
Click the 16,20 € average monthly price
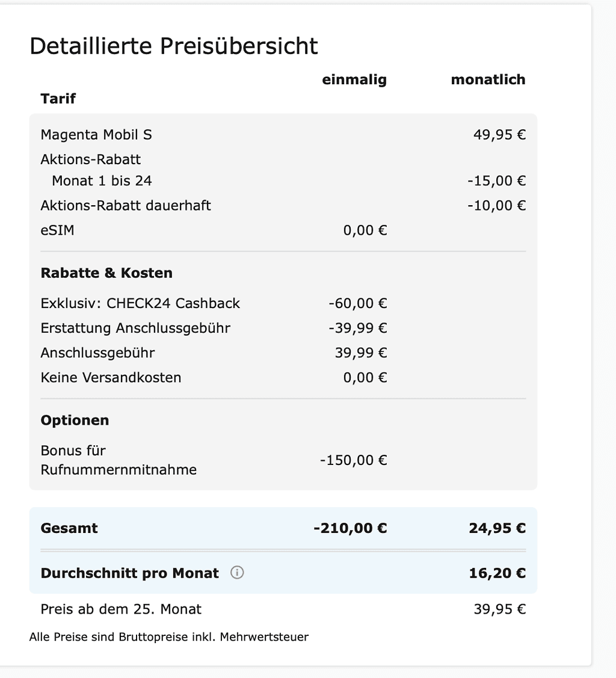[497, 573]
